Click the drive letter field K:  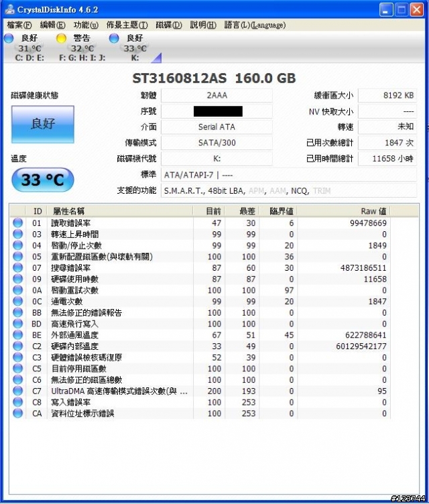click(217, 158)
